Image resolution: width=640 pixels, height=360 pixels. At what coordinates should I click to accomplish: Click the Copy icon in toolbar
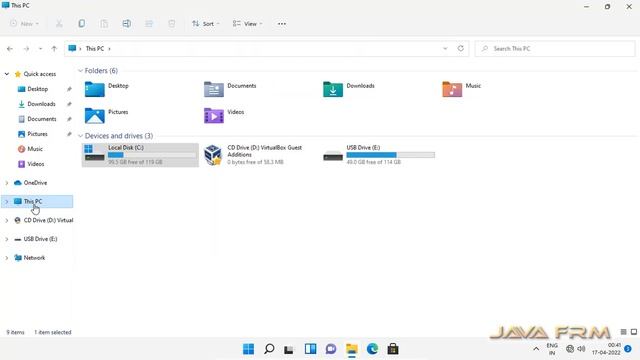(x=82, y=24)
